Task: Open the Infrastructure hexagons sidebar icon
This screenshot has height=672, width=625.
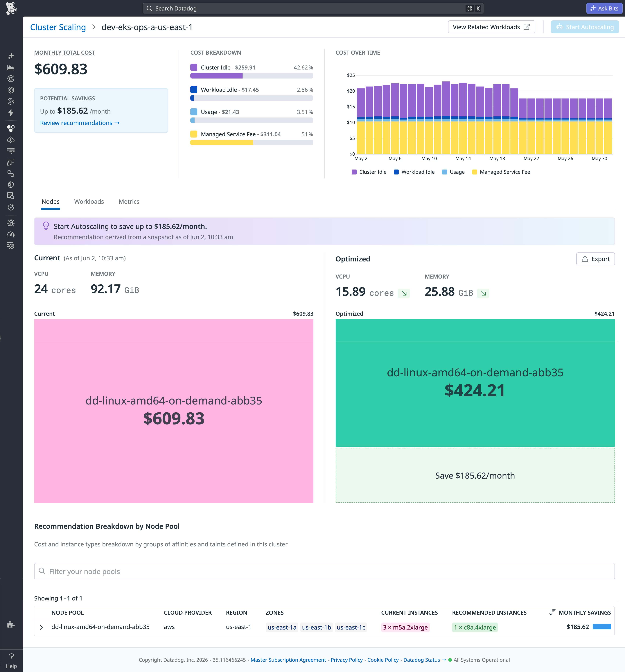Action: coord(11,129)
